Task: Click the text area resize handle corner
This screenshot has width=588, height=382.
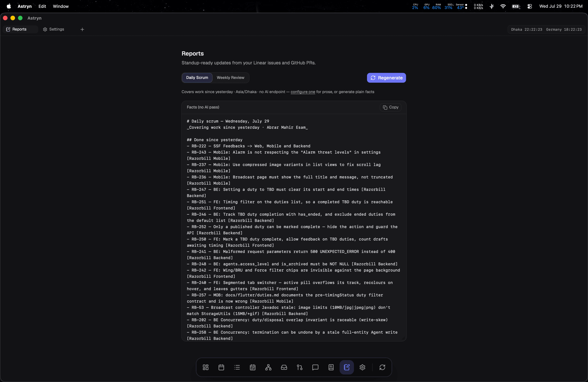Action: tap(403, 339)
